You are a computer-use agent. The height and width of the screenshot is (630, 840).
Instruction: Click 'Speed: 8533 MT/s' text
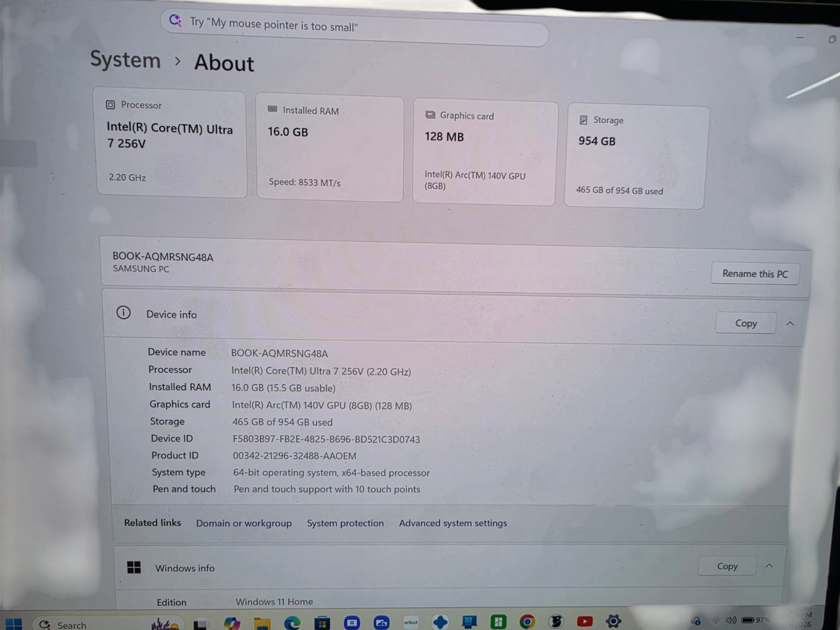[x=304, y=182]
